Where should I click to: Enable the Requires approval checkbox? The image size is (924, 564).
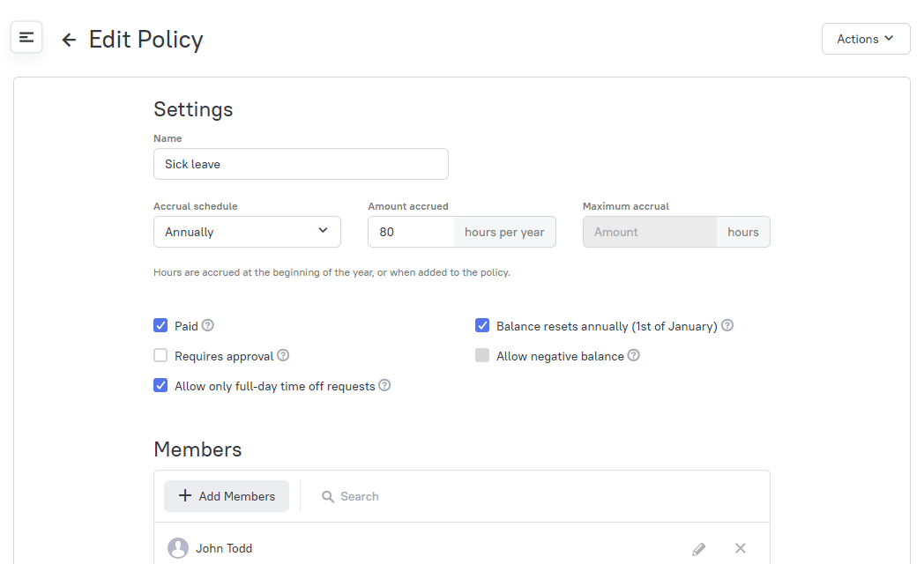click(160, 356)
